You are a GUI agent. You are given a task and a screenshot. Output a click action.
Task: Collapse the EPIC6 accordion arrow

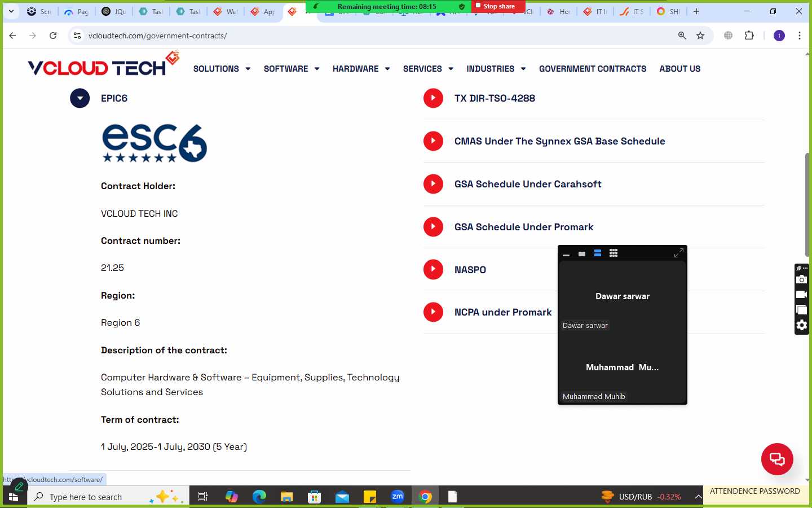pyautogui.click(x=80, y=98)
